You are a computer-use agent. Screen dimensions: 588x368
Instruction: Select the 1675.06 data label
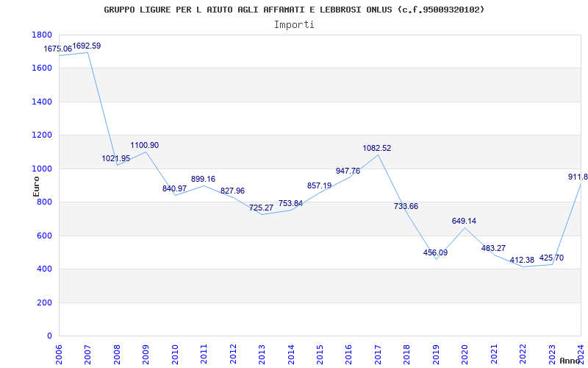(58, 49)
